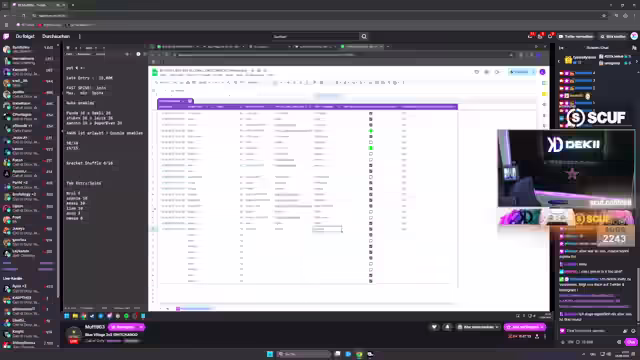Collapse the chat panel arrow icon
640x360 pixels.
(561, 48)
